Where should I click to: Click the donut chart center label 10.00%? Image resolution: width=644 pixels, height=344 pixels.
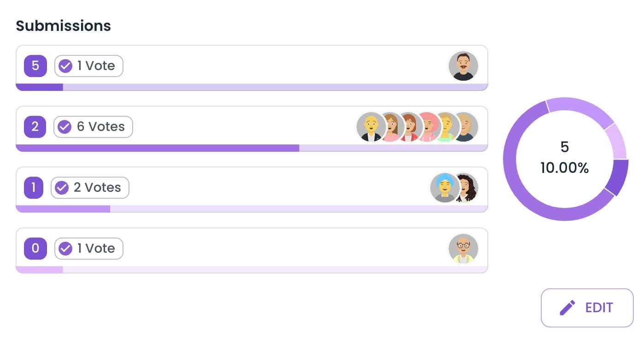tap(564, 168)
